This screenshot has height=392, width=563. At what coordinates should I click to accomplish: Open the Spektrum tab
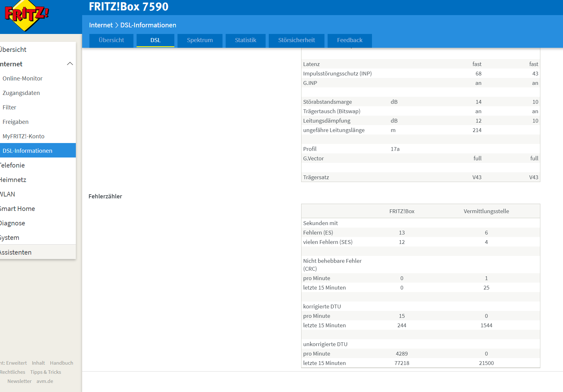point(200,40)
